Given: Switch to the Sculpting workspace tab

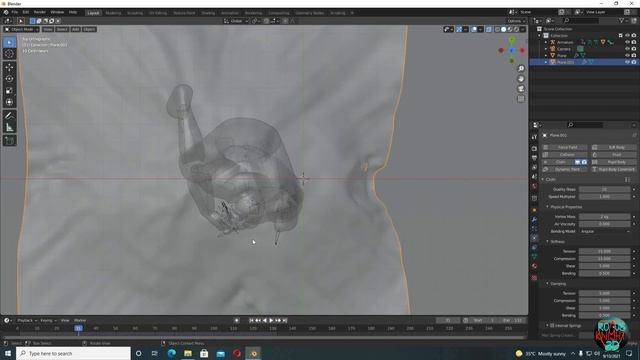Looking at the screenshot, I should 135,13.
